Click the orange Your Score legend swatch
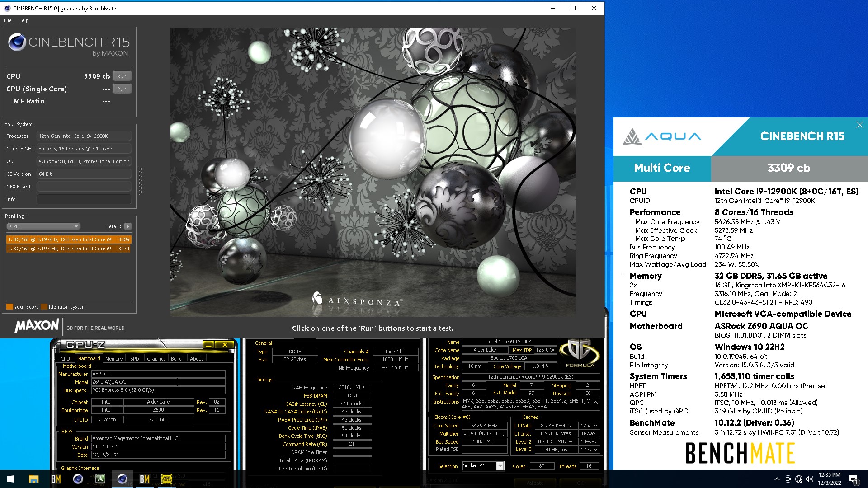Screen dimensions: 868x488 [9, 307]
